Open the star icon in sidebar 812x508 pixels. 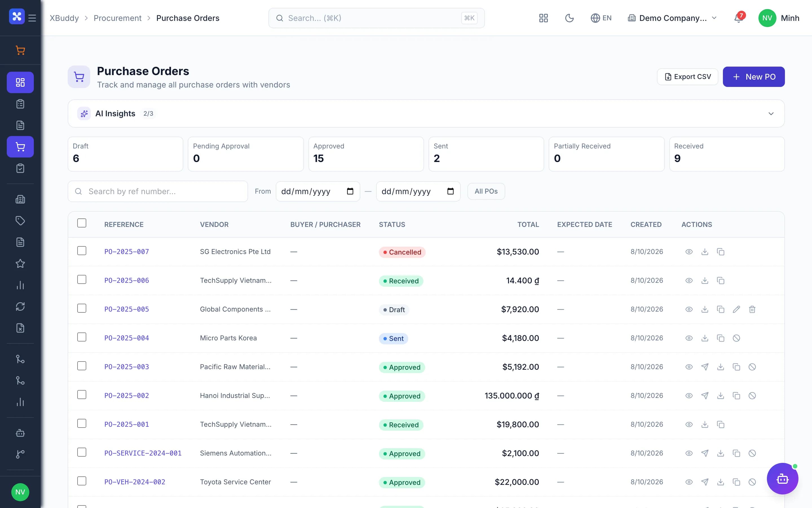click(x=20, y=264)
